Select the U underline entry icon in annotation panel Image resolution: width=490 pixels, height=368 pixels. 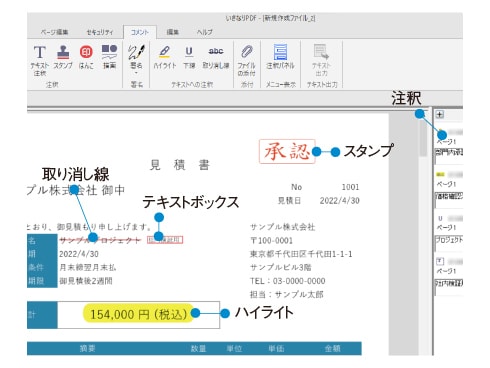click(440, 218)
